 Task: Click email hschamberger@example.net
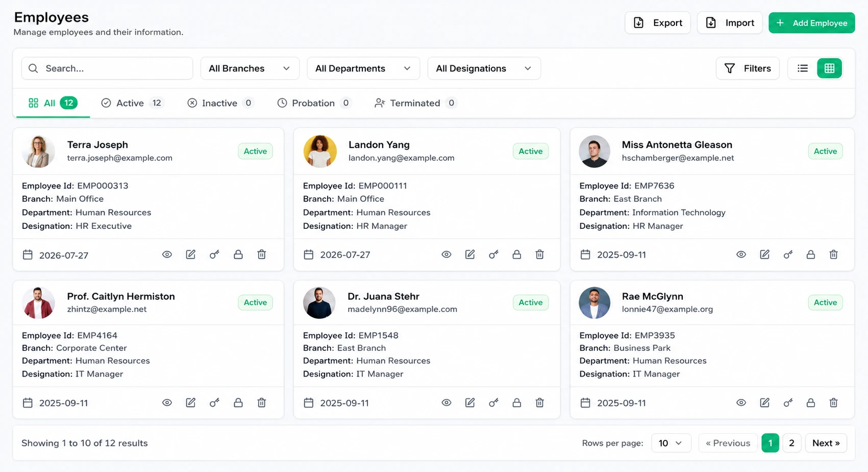(678, 158)
